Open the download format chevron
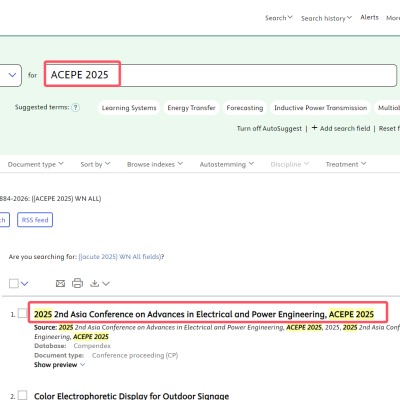This screenshot has width=400, height=400. tap(106, 284)
